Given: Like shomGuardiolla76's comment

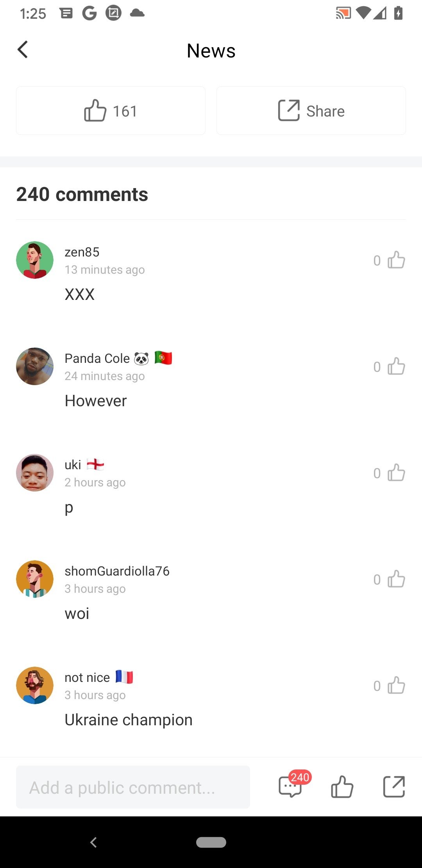Looking at the screenshot, I should coord(396,579).
